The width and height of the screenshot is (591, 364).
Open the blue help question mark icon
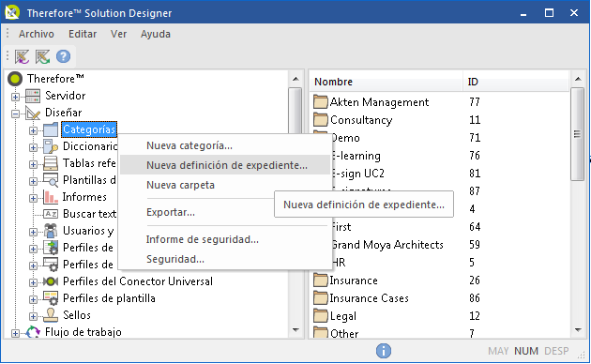coord(64,56)
